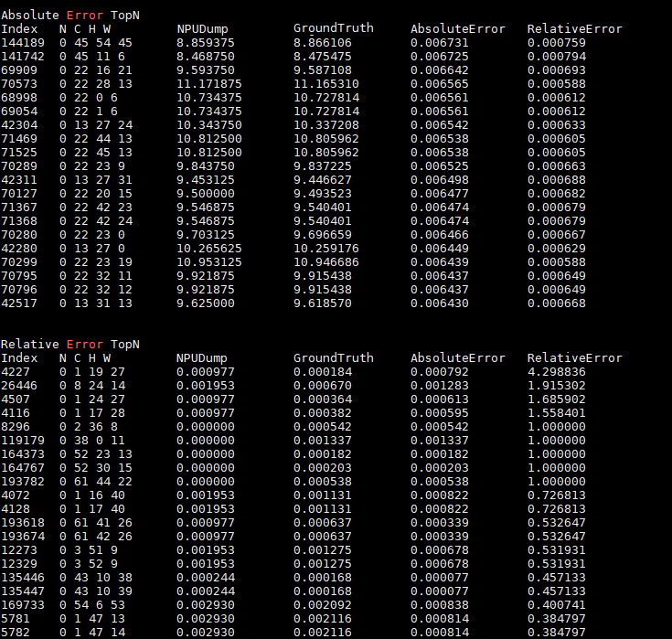Select the relative error value 4.298836
Image resolution: width=672 pixels, height=639 pixels.
[x=557, y=371]
